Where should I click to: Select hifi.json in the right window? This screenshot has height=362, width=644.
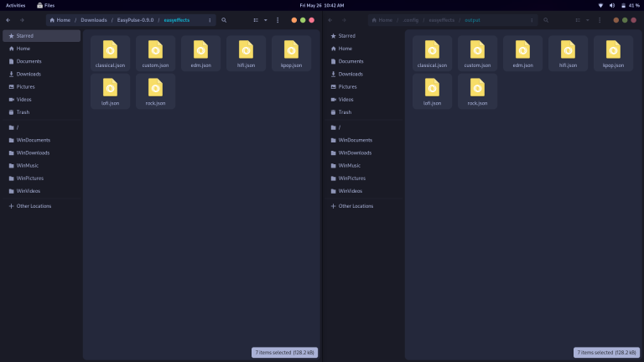coord(568,53)
